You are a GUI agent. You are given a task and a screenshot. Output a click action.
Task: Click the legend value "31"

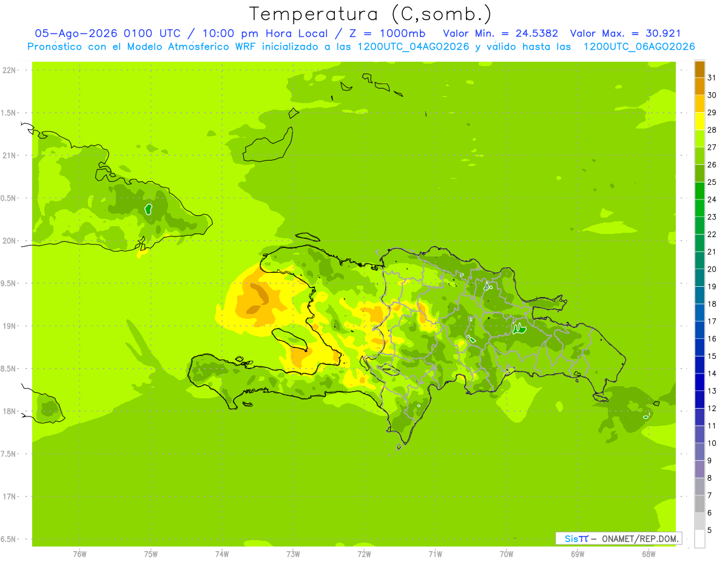[x=712, y=78]
